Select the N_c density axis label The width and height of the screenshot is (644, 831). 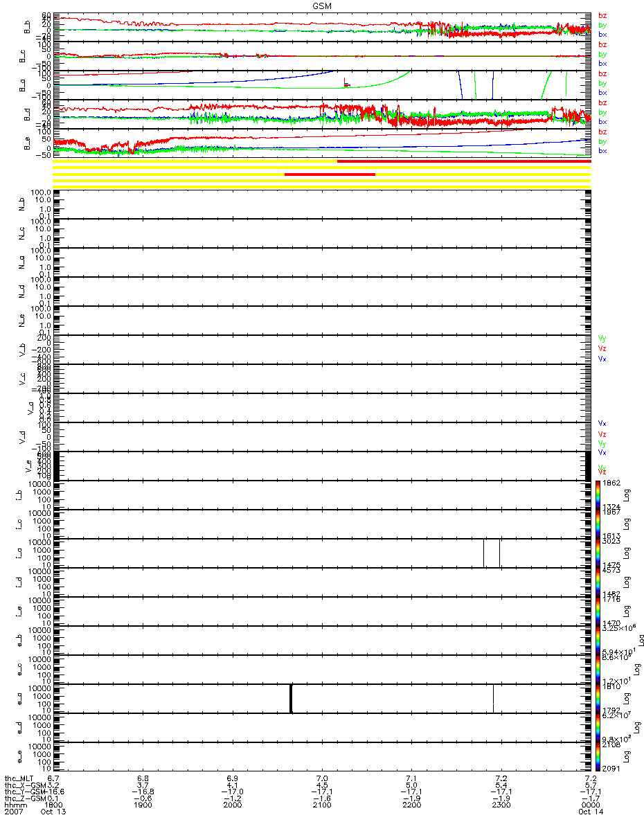(x=21, y=233)
